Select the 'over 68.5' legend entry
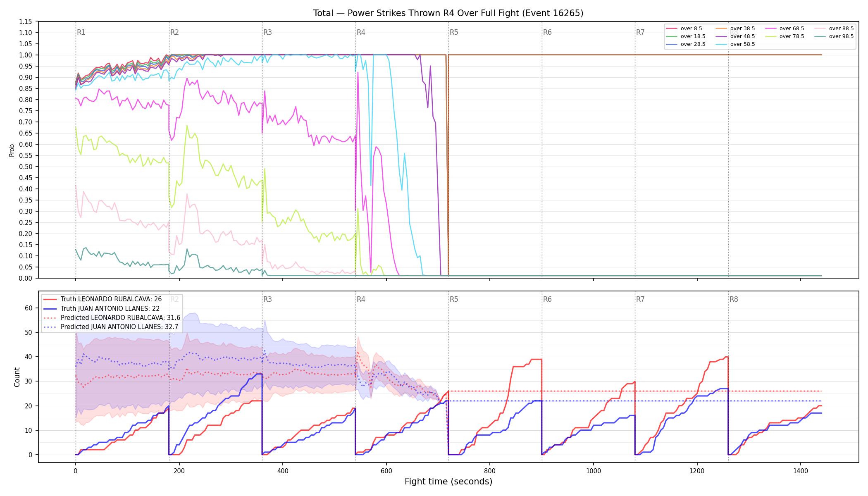868x496 pixels. coord(785,29)
